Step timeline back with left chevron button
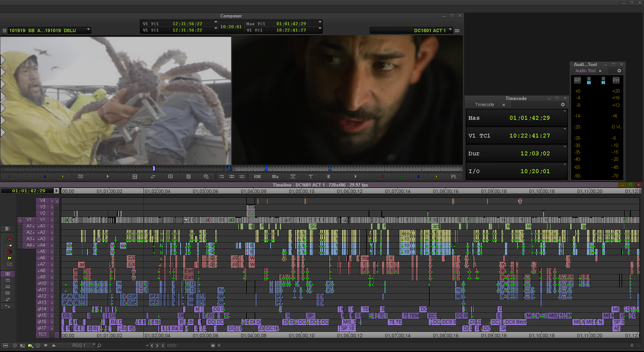The image size is (644, 352). tap(152, 345)
